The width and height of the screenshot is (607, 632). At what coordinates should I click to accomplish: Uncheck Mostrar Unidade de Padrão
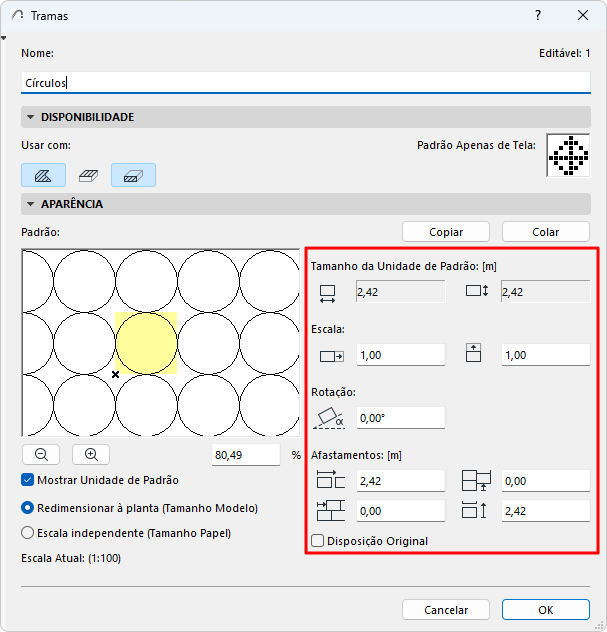27,480
